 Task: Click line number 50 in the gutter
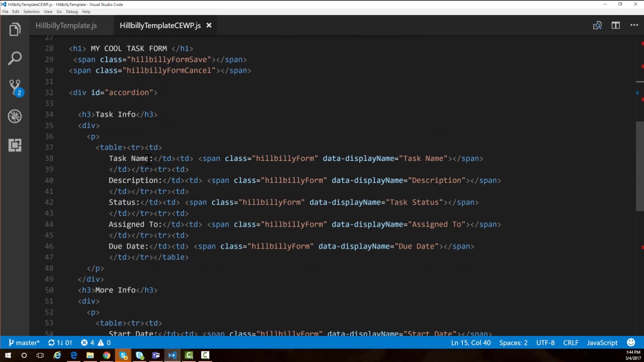click(x=49, y=290)
